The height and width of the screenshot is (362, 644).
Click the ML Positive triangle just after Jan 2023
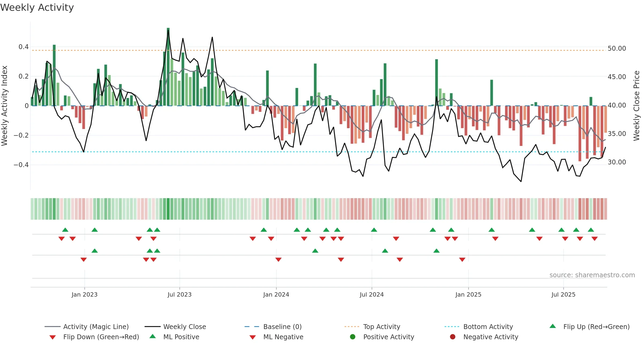tap(95, 251)
